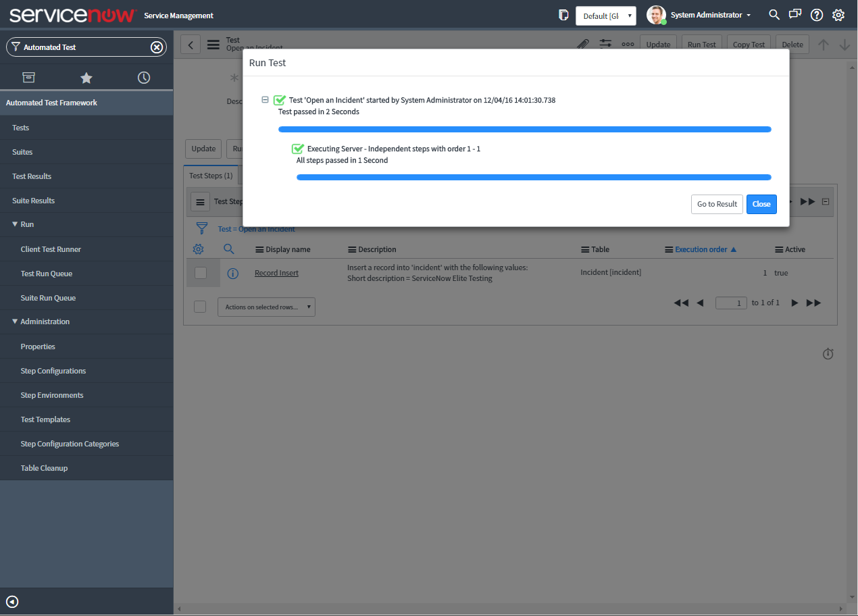
Task: Click the header Update button
Action: (x=658, y=45)
